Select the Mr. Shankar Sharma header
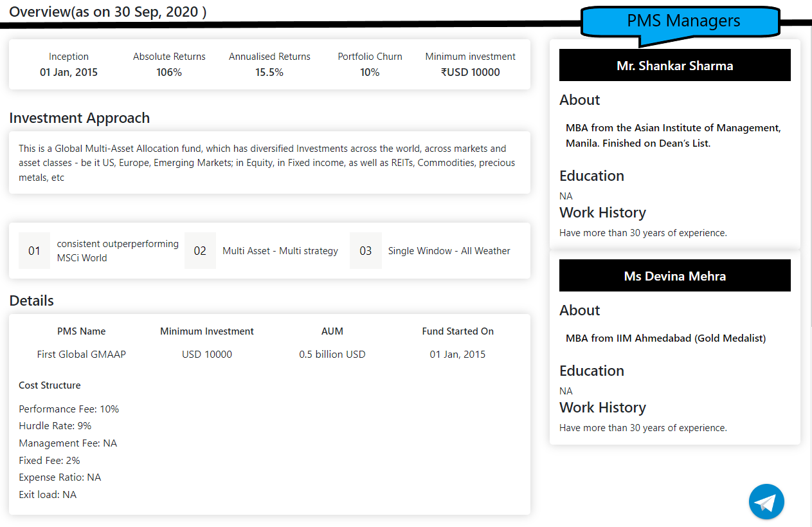Viewport: 812px width, 527px height. pyautogui.click(x=674, y=65)
